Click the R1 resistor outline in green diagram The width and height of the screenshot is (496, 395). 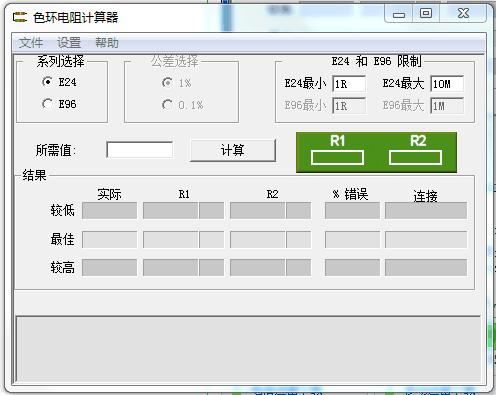click(x=337, y=158)
